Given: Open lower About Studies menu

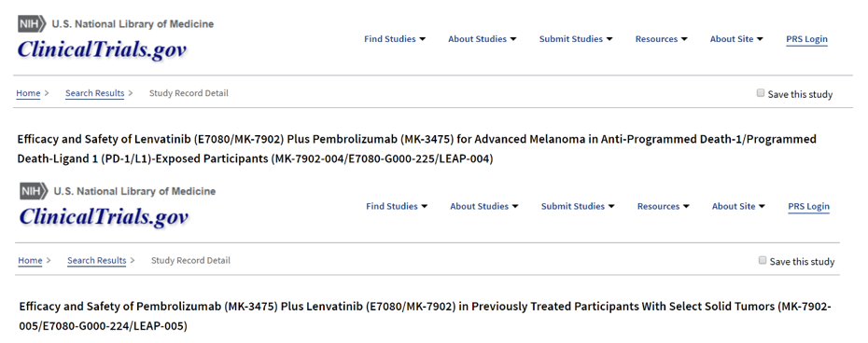Looking at the screenshot, I should tap(484, 206).
